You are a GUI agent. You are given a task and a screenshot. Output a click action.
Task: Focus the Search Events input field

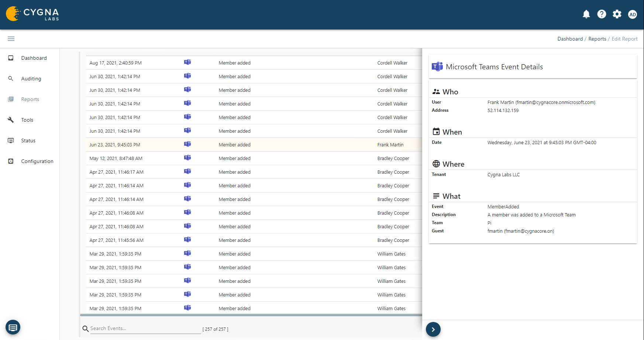point(145,329)
